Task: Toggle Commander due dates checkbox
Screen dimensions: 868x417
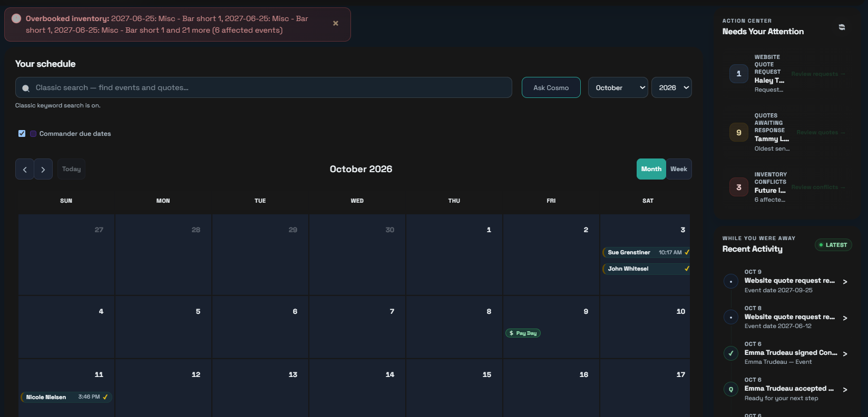Action: [22, 133]
